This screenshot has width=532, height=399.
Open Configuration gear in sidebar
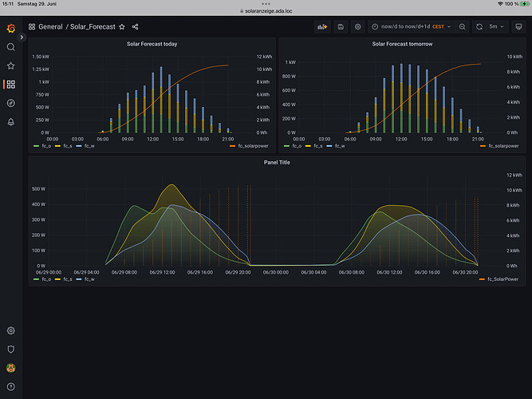pyautogui.click(x=11, y=330)
